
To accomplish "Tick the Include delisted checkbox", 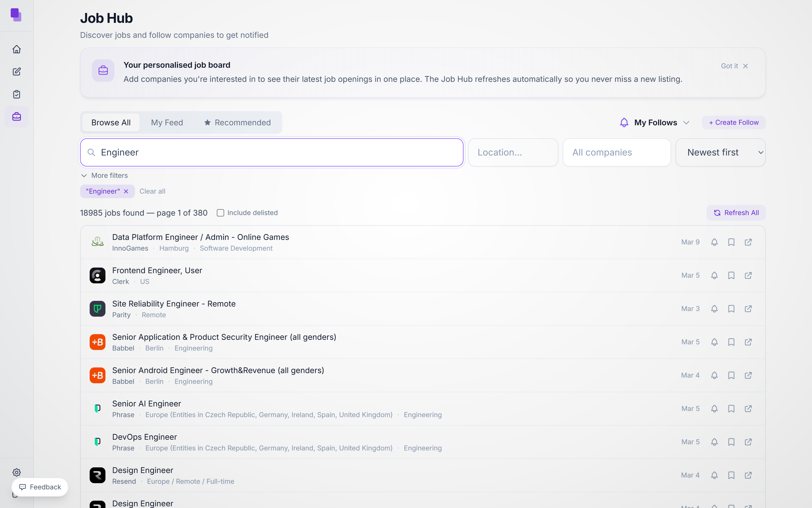I will [x=220, y=213].
